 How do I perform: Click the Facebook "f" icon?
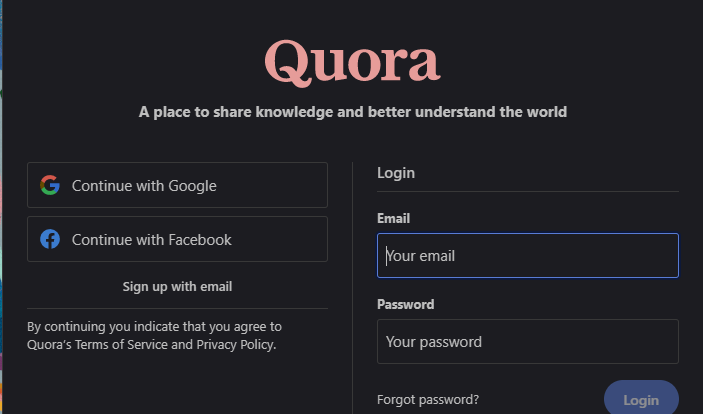(50, 239)
